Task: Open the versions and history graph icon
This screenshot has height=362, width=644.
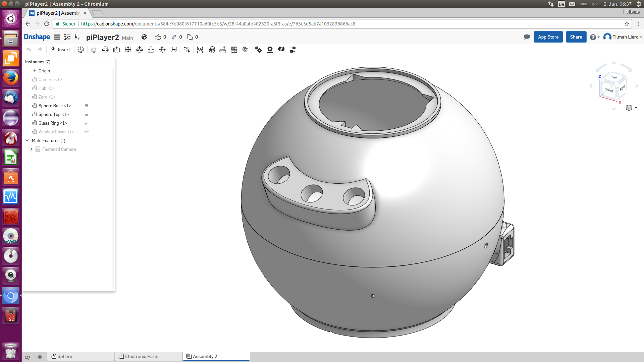Action: [67, 37]
